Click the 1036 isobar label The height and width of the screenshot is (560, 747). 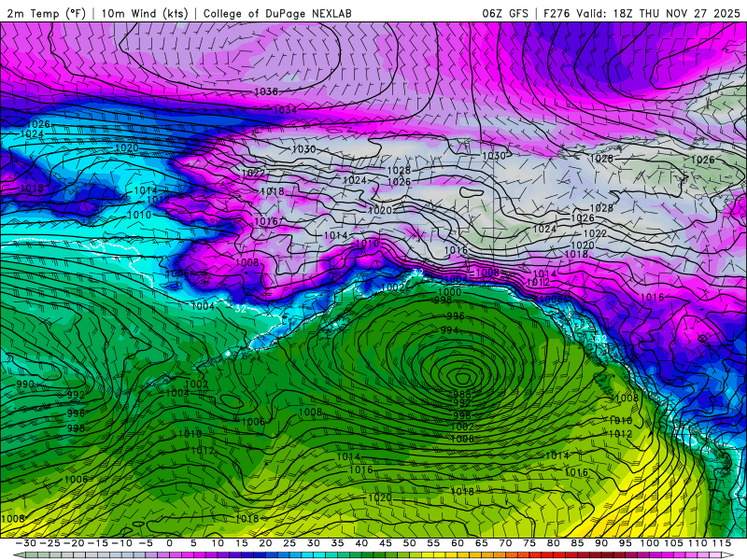pos(266,91)
